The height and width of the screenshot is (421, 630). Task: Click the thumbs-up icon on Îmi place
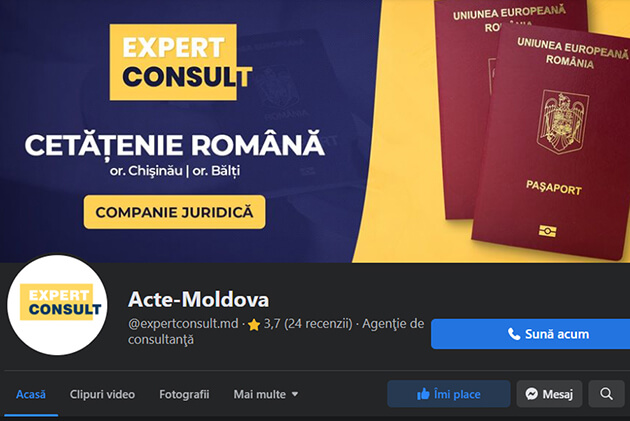pyautogui.click(x=423, y=394)
